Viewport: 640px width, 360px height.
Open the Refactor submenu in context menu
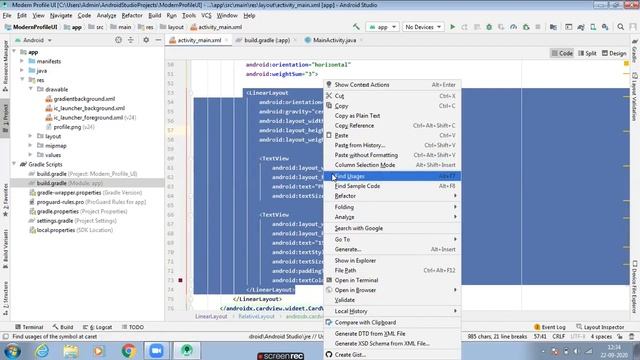pyautogui.click(x=392, y=196)
